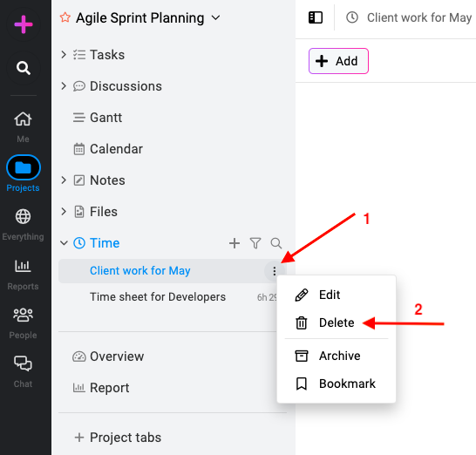Select Delete in the context menu
The width and height of the screenshot is (476, 455).
tap(337, 323)
